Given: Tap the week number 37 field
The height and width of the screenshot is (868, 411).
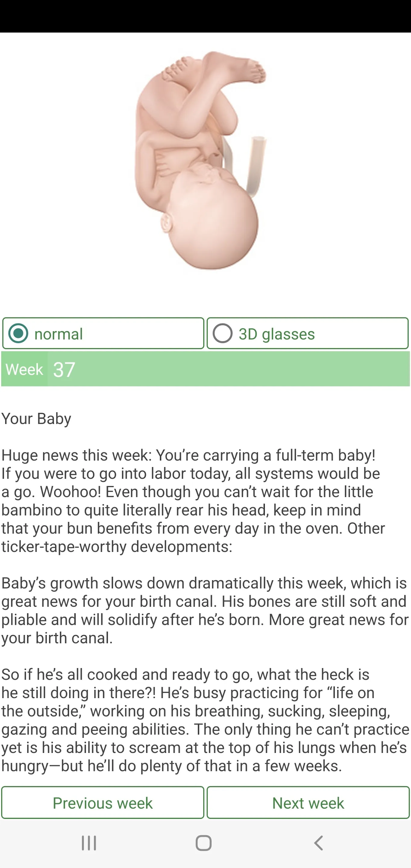Looking at the screenshot, I should 229,369.
